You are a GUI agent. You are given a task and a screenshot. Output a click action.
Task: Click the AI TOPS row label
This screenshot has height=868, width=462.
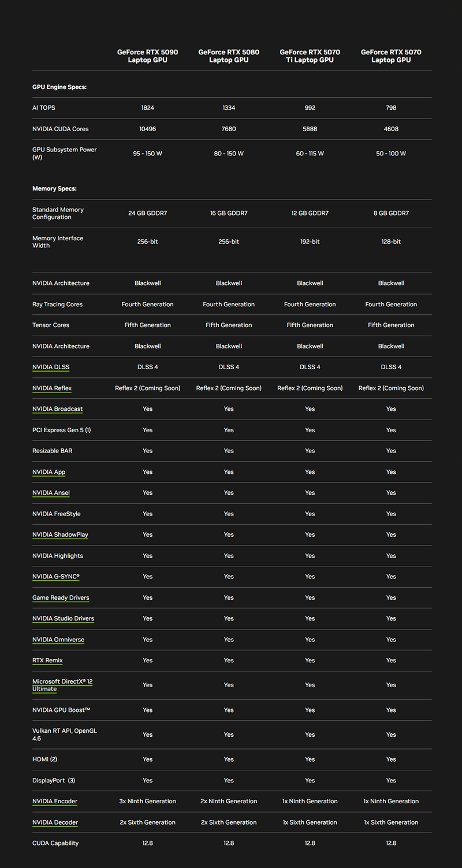tap(44, 107)
